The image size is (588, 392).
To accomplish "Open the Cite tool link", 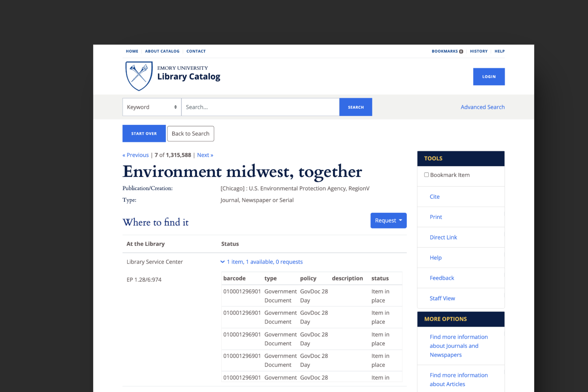I will (x=434, y=197).
